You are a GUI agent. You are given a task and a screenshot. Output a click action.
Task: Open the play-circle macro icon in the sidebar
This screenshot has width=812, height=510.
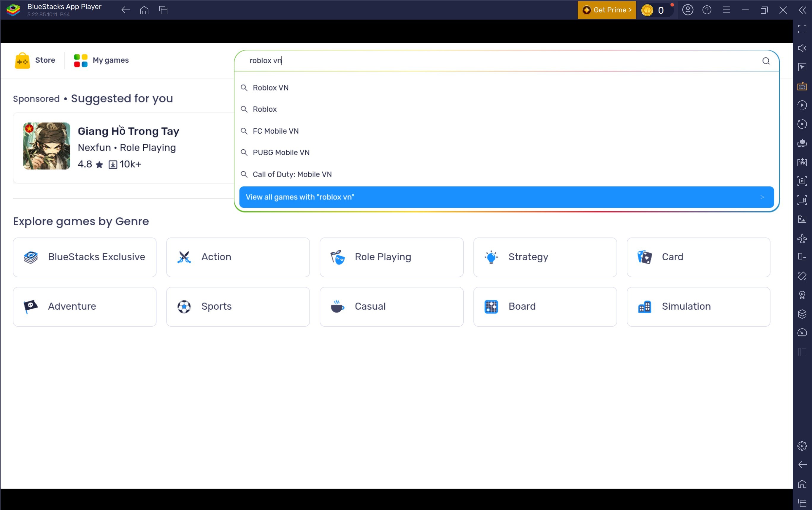tap(802, 105)
